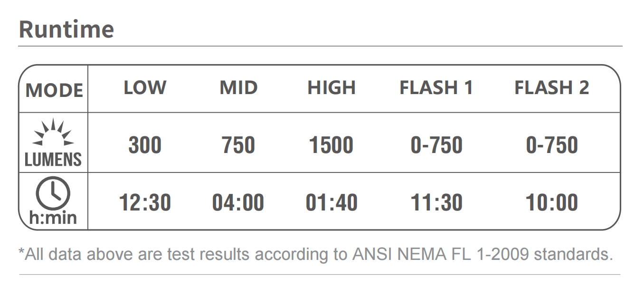Click the 11:30 runtime value
644x306 pixels.
pyautogui.click(x=436, y=202)
